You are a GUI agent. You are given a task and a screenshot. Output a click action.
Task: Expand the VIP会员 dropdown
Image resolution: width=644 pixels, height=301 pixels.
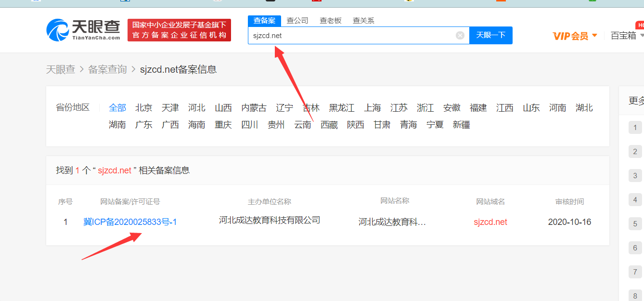595,35
